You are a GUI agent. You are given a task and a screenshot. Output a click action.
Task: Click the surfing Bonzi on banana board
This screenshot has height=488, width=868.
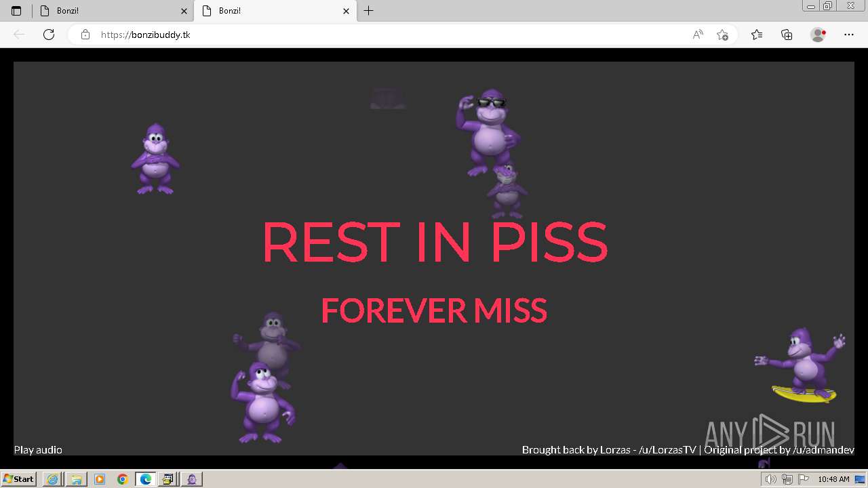800,366
